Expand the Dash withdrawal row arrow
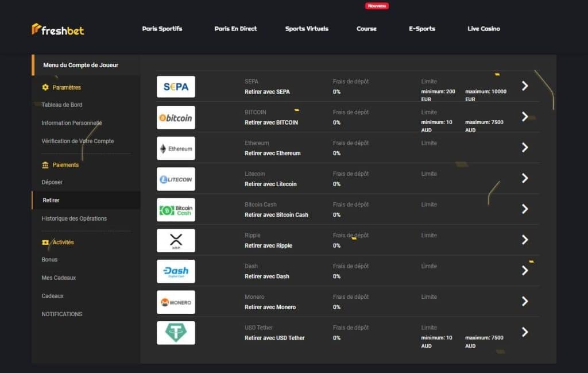The width and height of the screenshot is (588, 373). coord(525,271)
